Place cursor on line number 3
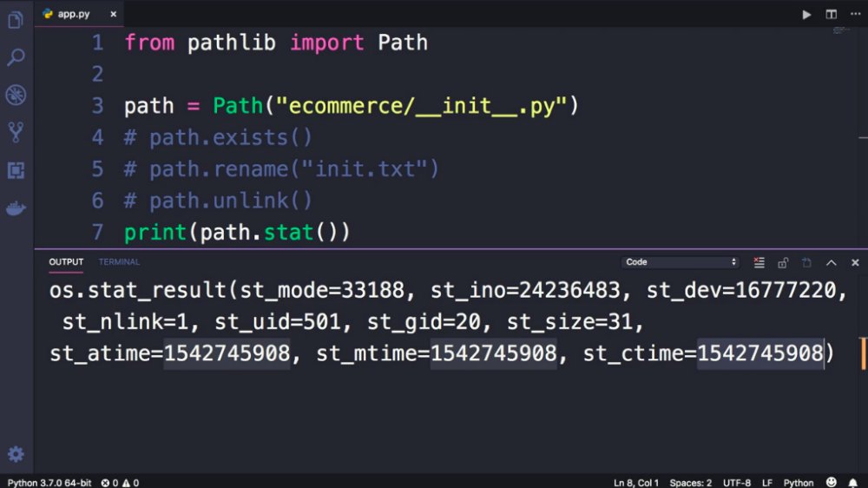The image size is (868, 488). (x=97, y=106)
